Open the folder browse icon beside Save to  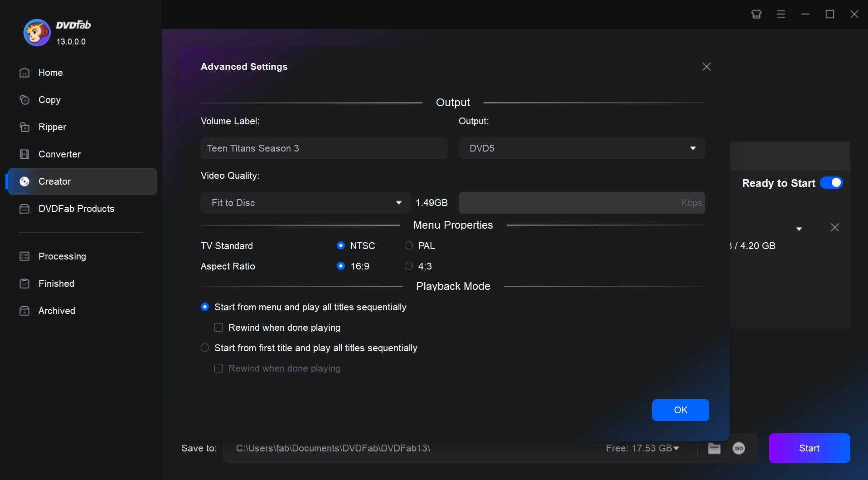tap(714, 448)
